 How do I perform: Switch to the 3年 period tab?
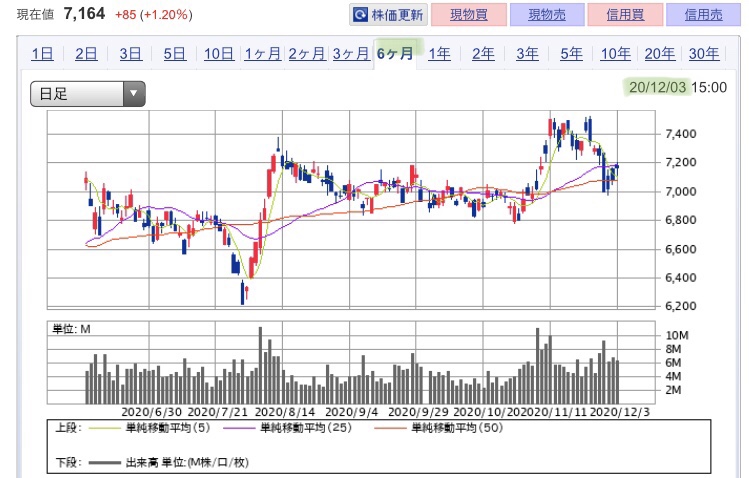tap(527, 54)
